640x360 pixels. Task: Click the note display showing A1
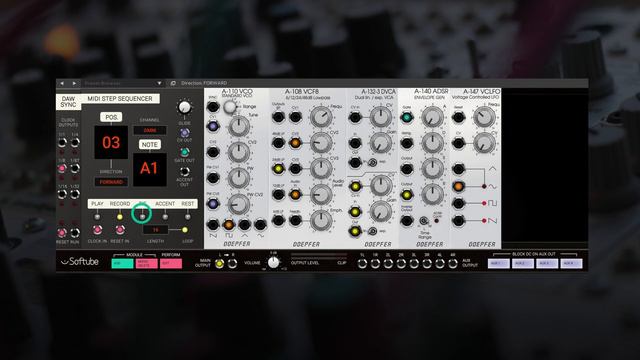point(149,169)
